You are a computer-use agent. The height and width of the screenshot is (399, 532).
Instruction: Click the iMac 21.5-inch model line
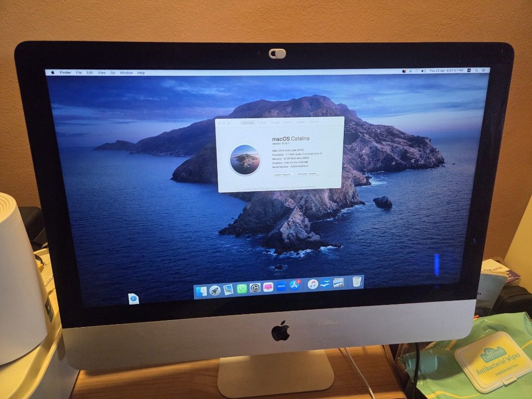pos(288,150)
